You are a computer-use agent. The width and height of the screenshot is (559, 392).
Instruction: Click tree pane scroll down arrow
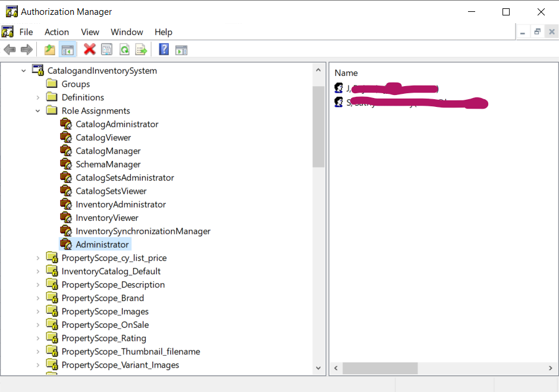click(x=318, y=368)
